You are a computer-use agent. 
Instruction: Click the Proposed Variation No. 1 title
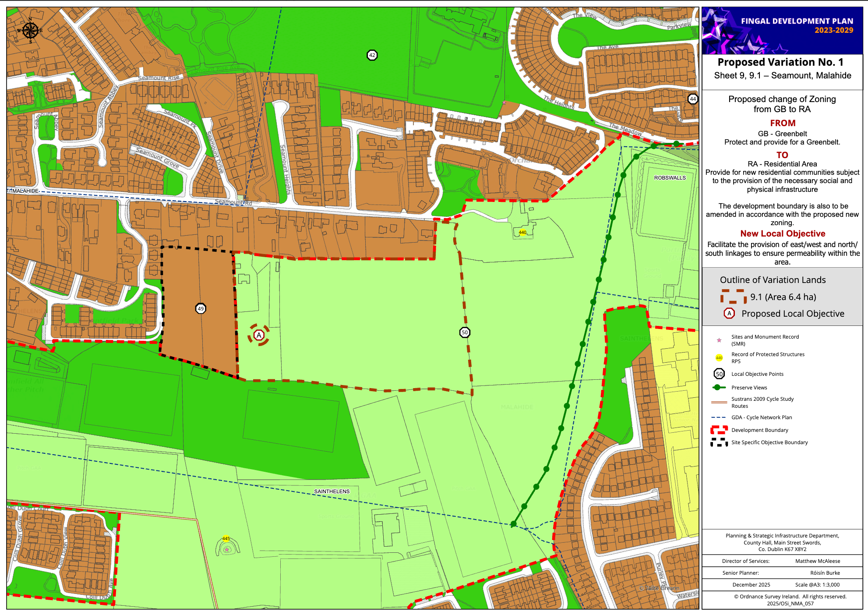(780, 62)
